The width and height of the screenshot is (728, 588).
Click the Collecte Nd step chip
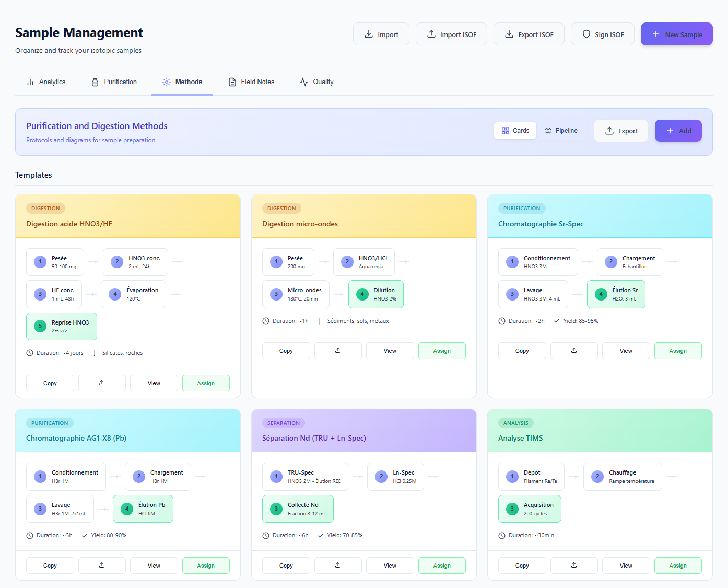coord(298,509)
